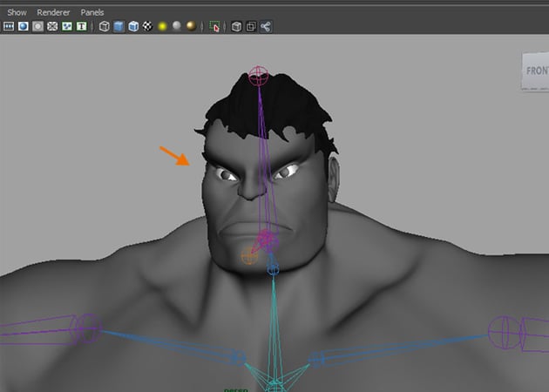Toggle the film gate icon
Screen dimensions: 549x392
coord(9,26)
